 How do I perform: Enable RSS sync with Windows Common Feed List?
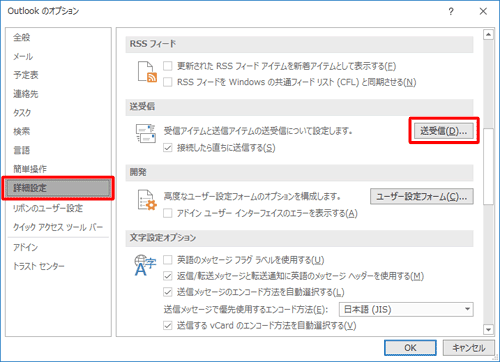(168, 82)
